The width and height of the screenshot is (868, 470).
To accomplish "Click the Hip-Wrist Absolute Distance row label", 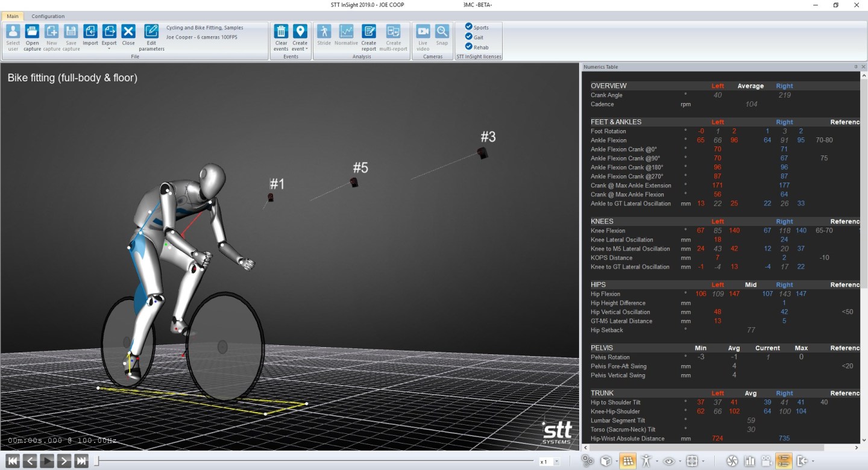I will point(629,439).
